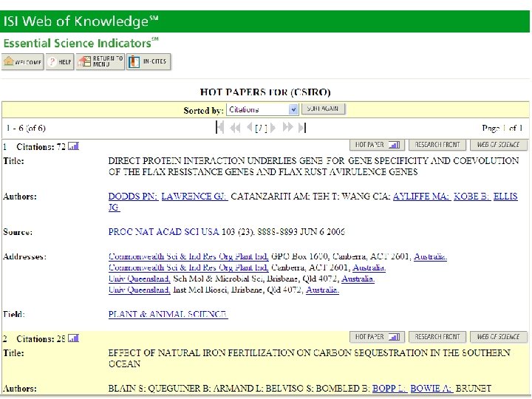Open author link AYLIFFE MA

(422, 197)
